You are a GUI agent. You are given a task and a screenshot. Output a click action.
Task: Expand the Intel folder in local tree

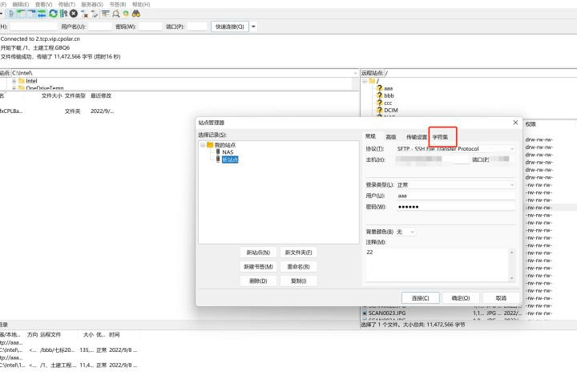(x=14, y=81)
